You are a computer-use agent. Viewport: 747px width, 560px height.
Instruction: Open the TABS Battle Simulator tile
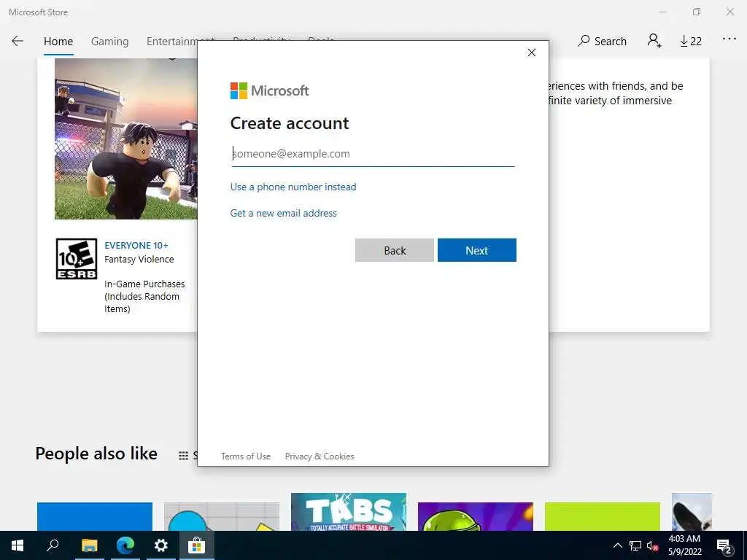click(349, 512)
